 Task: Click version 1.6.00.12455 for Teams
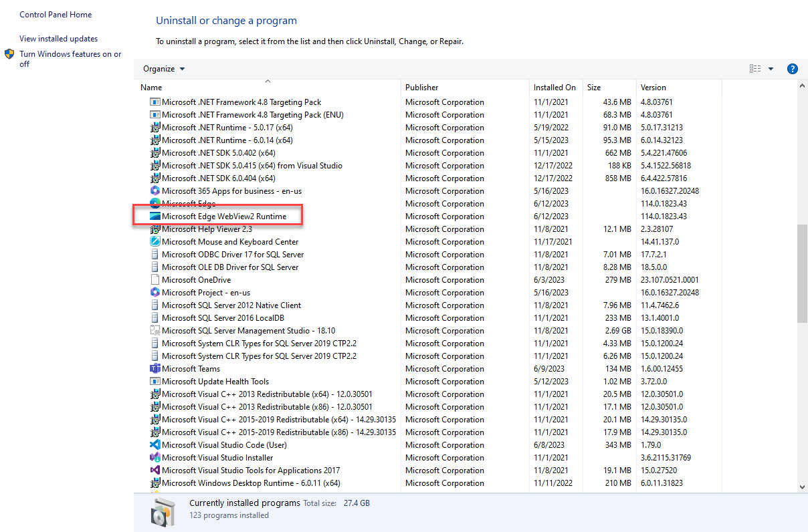click(x=662, y=369)
